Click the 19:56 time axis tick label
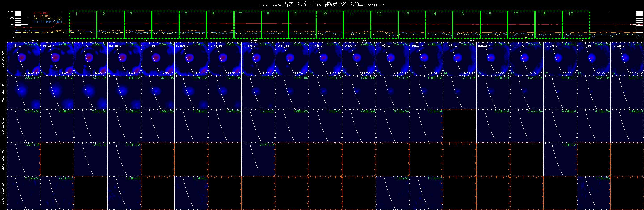The height and width of the screenshot is (210, 644). 364,40
